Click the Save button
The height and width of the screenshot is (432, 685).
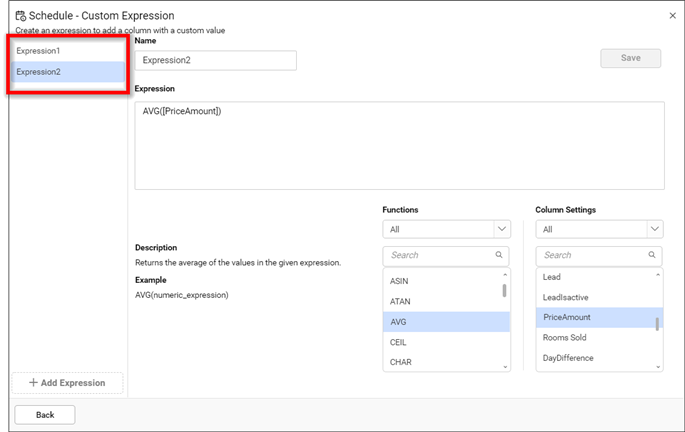point(630,58)
